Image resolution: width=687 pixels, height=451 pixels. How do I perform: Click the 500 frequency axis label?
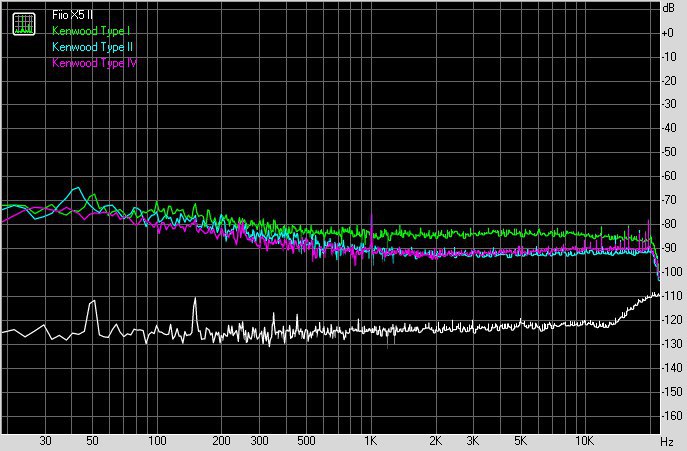coord(306,441)
